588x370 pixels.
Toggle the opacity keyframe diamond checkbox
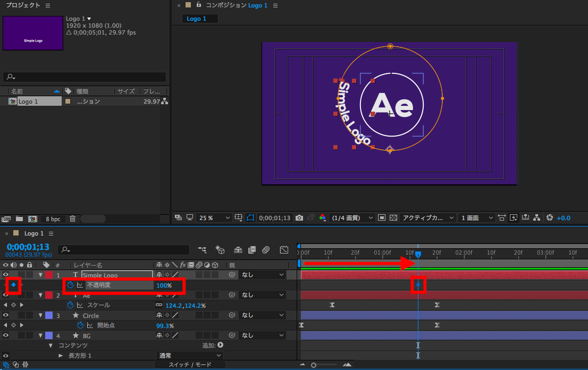click(x=13, y=285)
